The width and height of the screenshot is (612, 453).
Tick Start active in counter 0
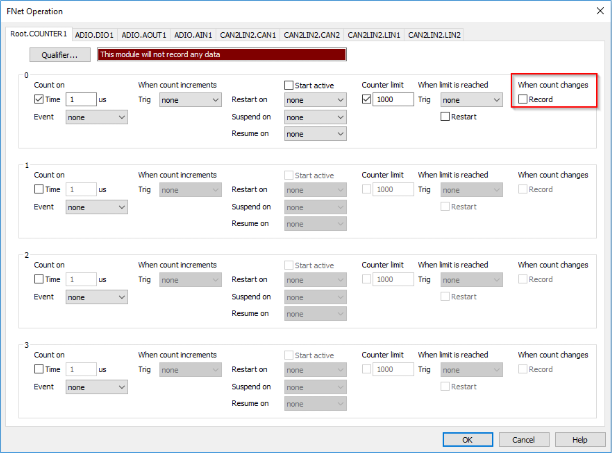coord(289,86)
